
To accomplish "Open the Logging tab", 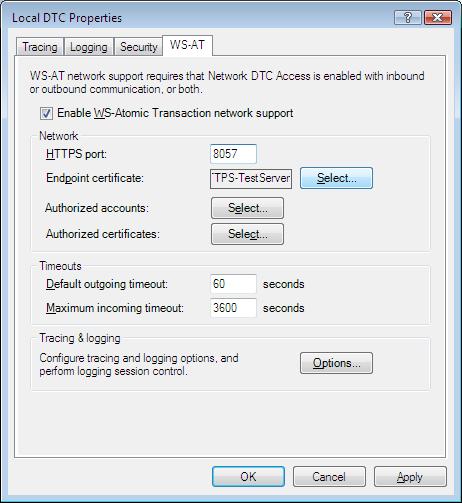I will [89, 47].
